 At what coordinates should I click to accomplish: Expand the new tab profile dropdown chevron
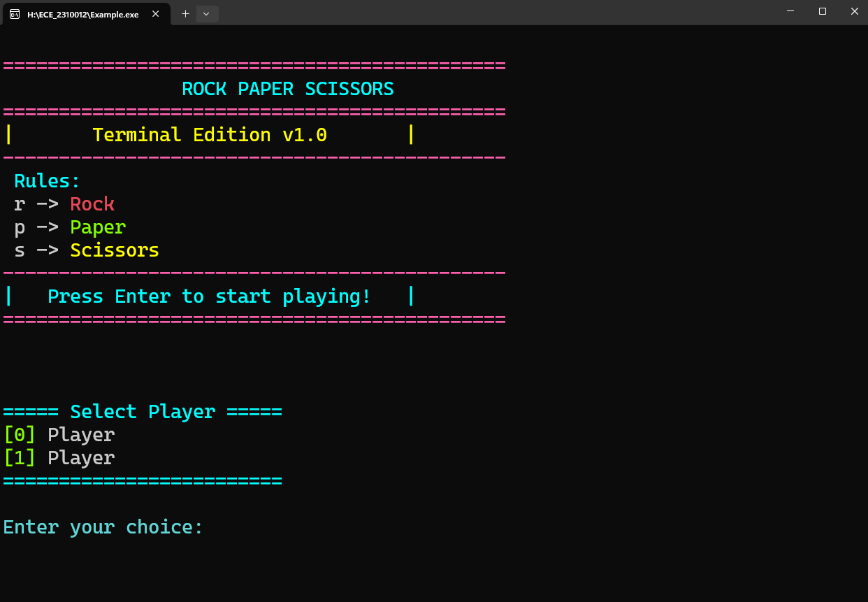click(206, 13)
